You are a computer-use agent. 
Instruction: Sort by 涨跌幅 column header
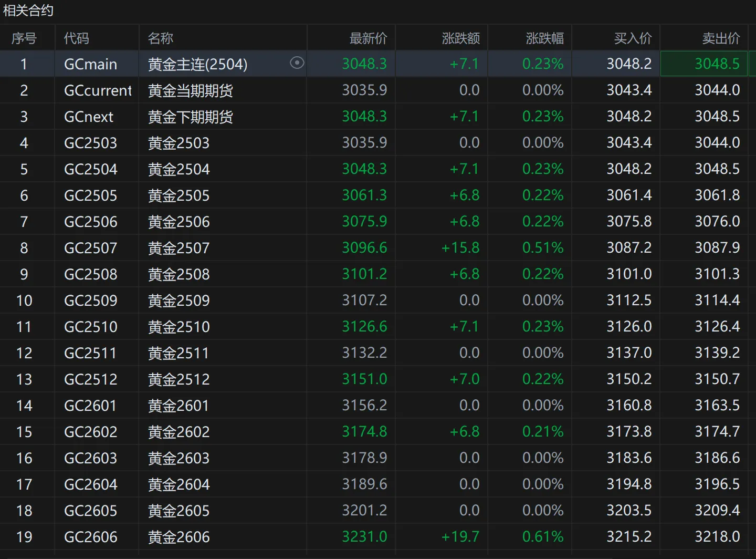[x=544, y=38]
